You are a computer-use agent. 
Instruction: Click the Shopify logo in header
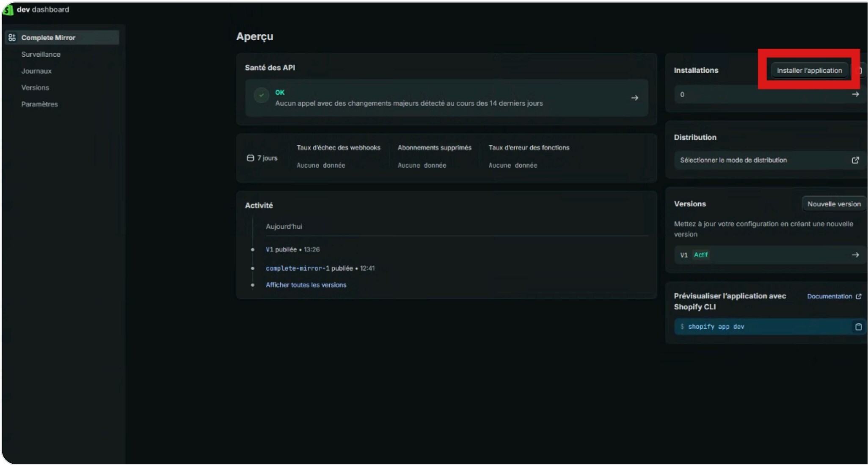pyautogui.click(x=8, y=10)
